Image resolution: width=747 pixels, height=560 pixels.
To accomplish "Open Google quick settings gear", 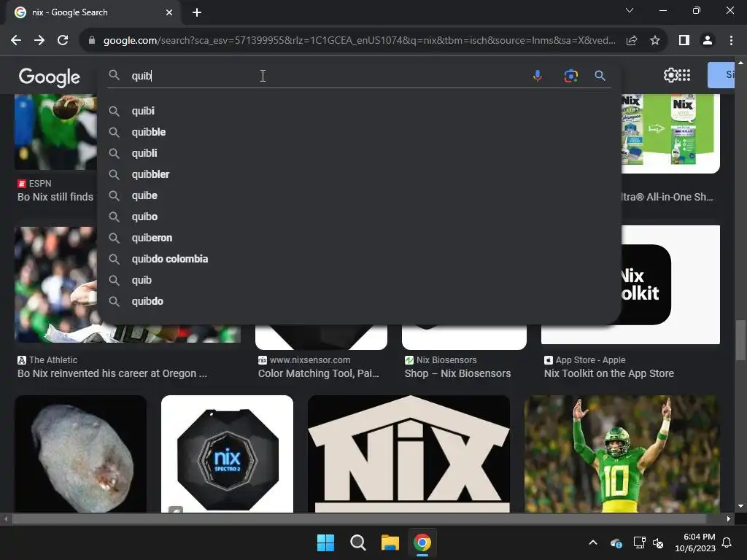I will (x=670, y=75).
